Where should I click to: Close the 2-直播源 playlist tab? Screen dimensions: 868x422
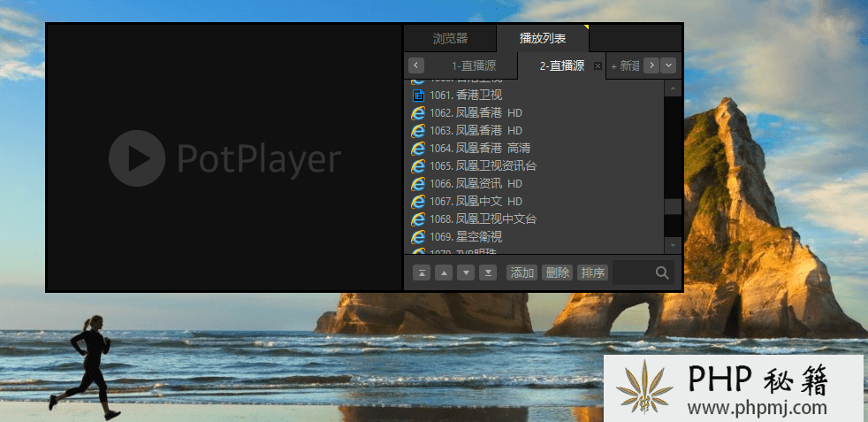pos(598,65)
